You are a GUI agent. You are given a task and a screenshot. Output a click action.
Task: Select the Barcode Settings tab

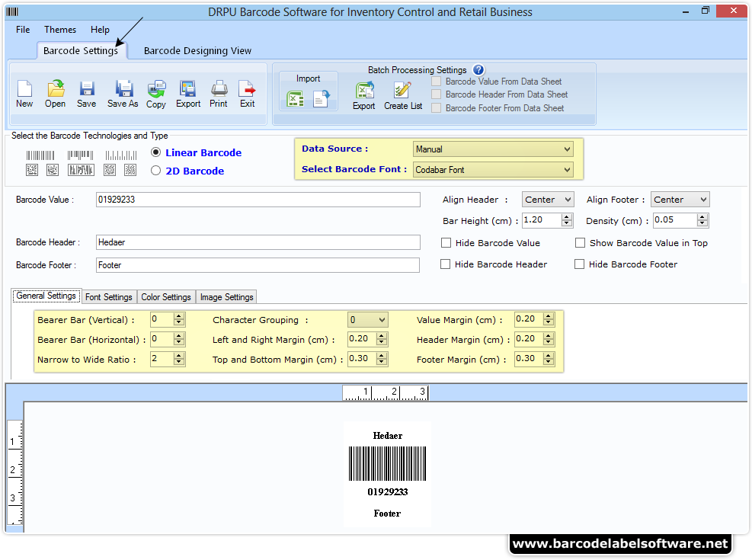[x=81, y=51]
